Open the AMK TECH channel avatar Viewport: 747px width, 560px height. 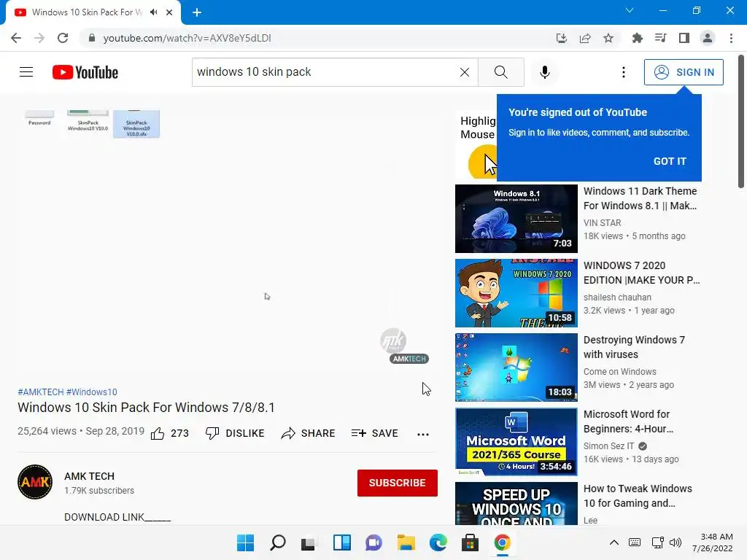tap(35, 482)
